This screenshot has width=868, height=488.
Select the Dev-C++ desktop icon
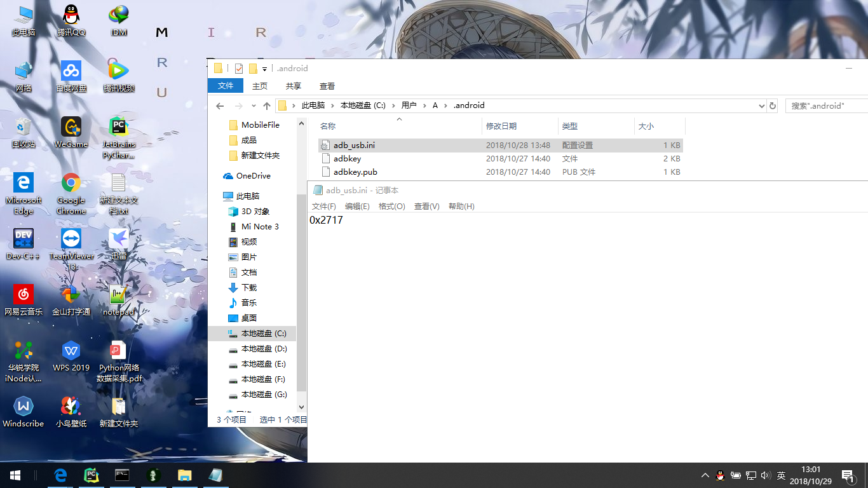point(24,244)
